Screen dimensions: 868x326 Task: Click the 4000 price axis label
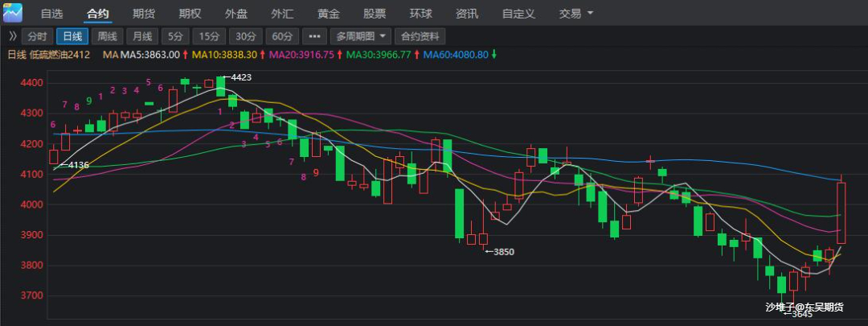31,204
